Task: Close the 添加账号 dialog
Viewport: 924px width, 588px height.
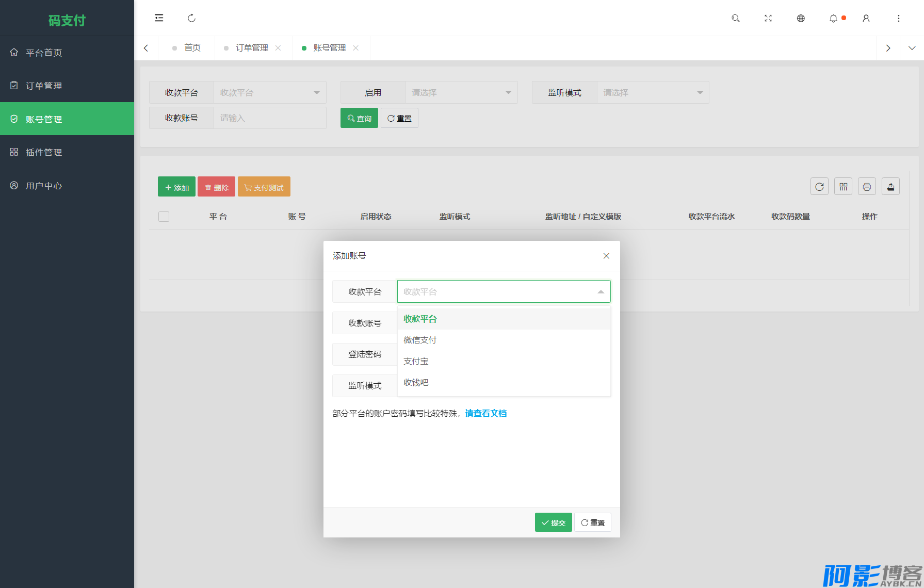Action: click(x=606, y=256)
